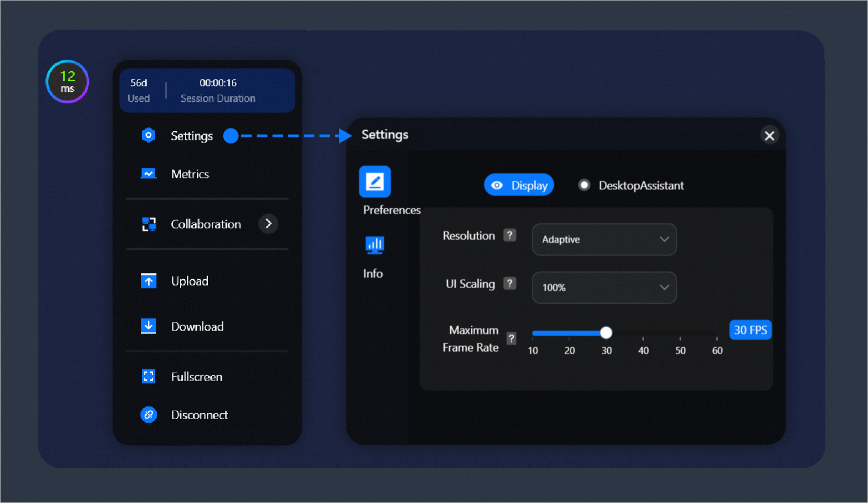Open the Resolution Adaptive dropdown

point(604,240)
